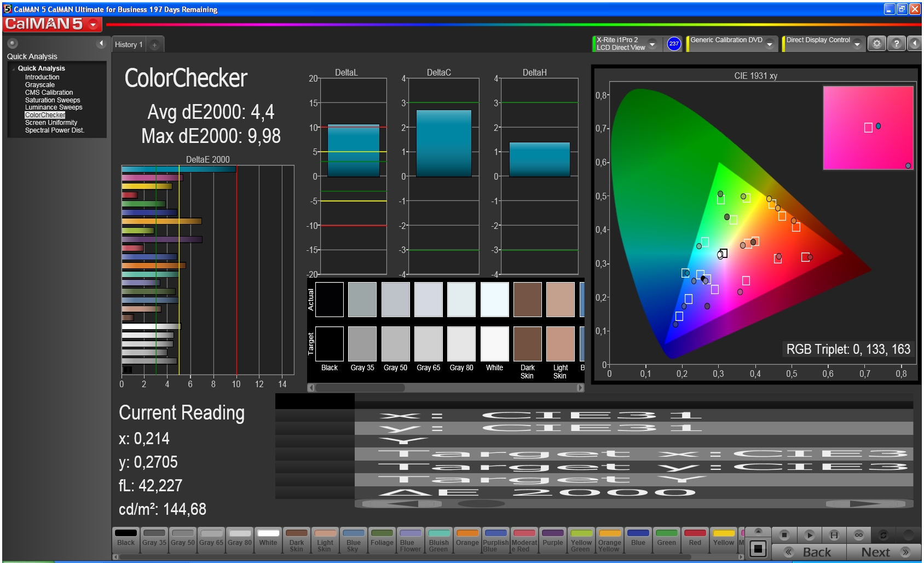Open the X-Rite i1Pro 2 meter dropdown
Viewport: 924px width, 563px height.
(652, 44)
